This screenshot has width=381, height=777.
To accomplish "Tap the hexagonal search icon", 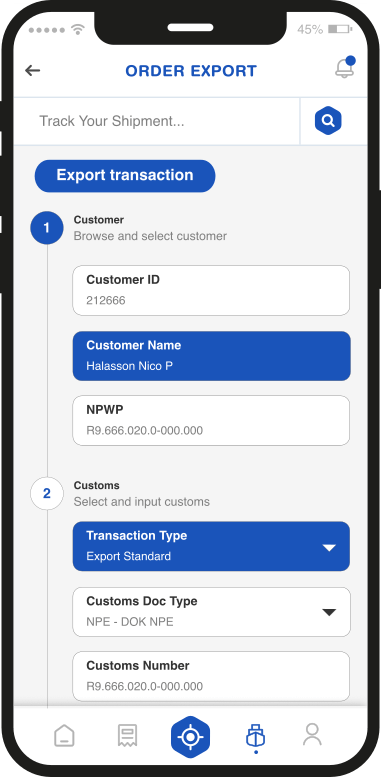I will point(328,120).
